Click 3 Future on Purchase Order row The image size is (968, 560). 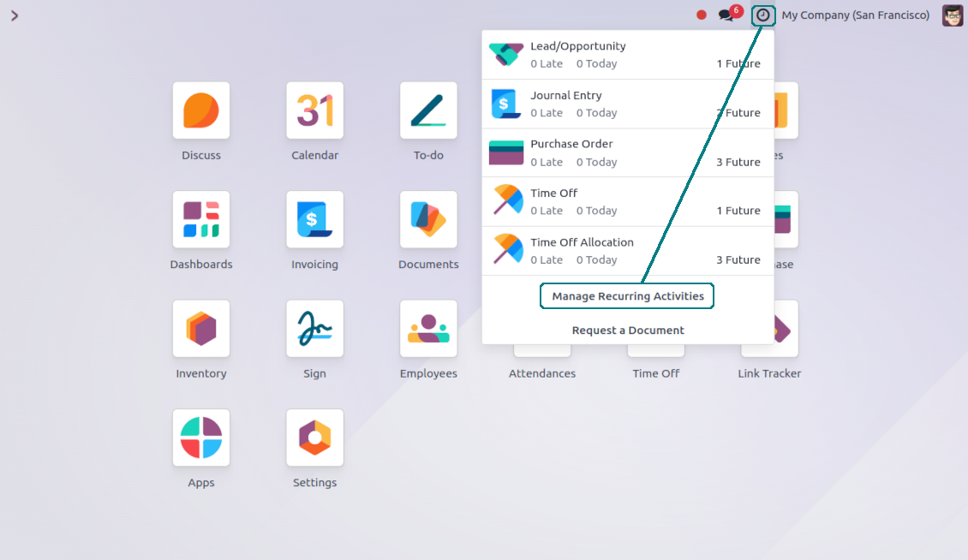point(738,162)
